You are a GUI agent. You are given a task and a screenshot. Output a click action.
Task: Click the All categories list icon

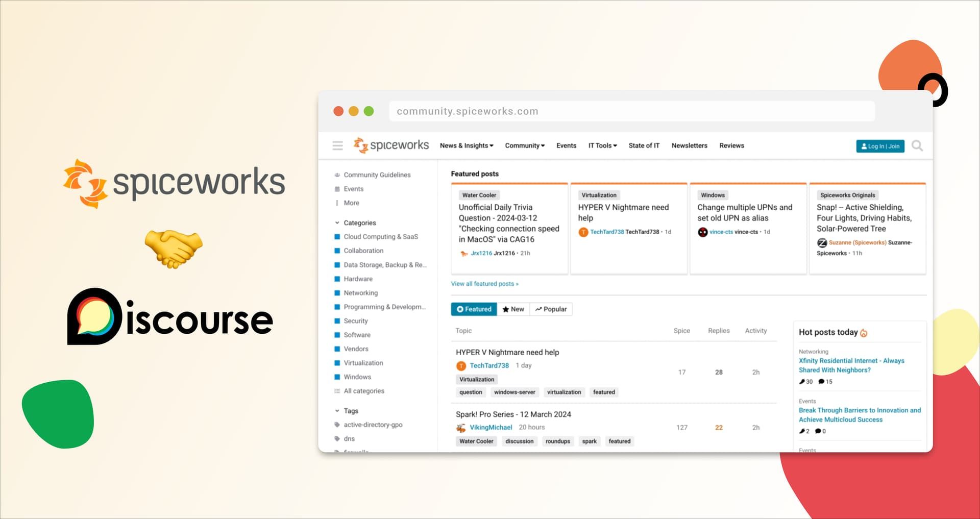click(336, 390)
